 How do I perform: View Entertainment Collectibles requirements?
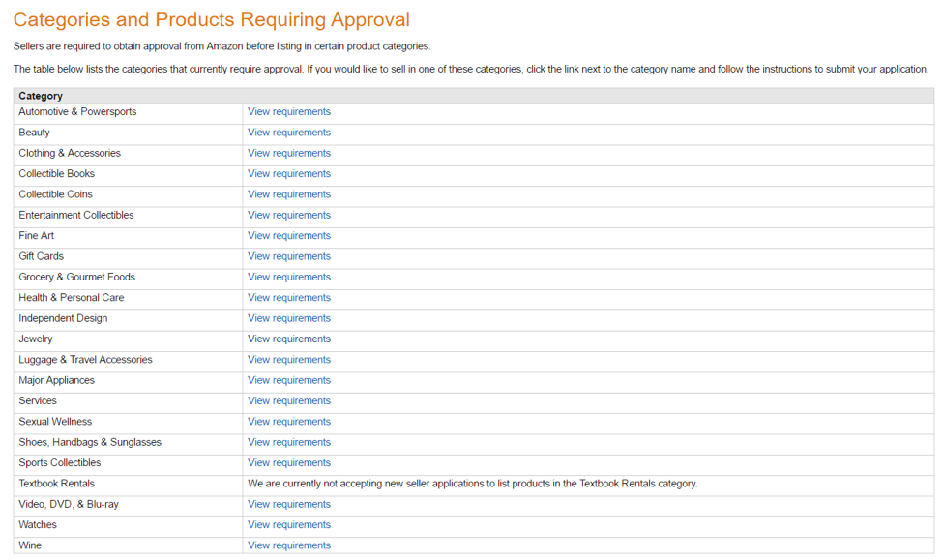click(x=288, y=215)
